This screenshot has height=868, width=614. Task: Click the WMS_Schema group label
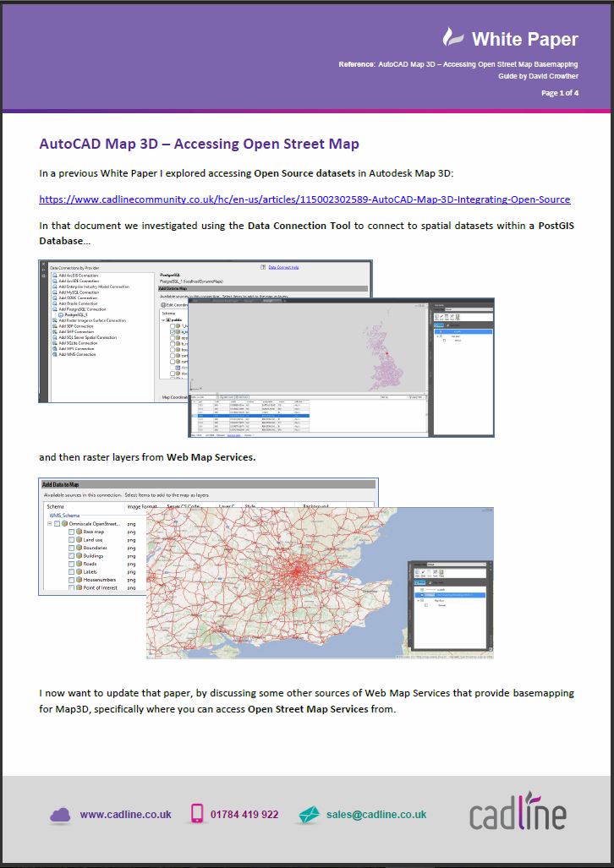(x=64, y=516)
